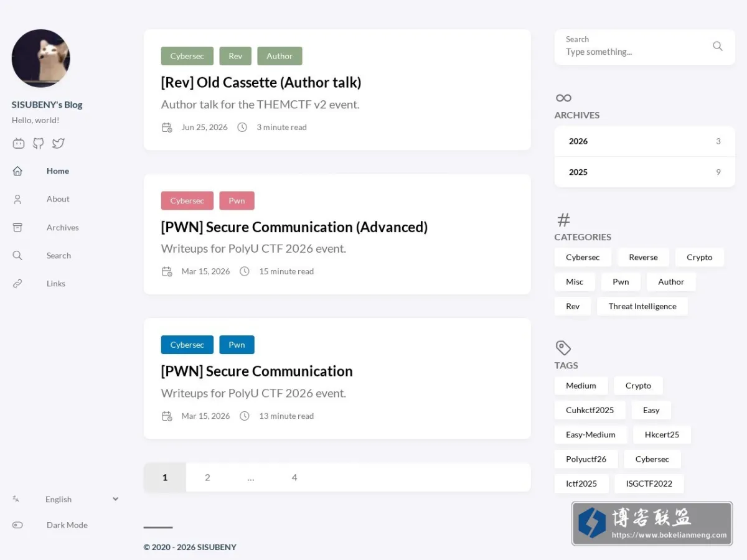Select the Reverse category

(643, 258)
